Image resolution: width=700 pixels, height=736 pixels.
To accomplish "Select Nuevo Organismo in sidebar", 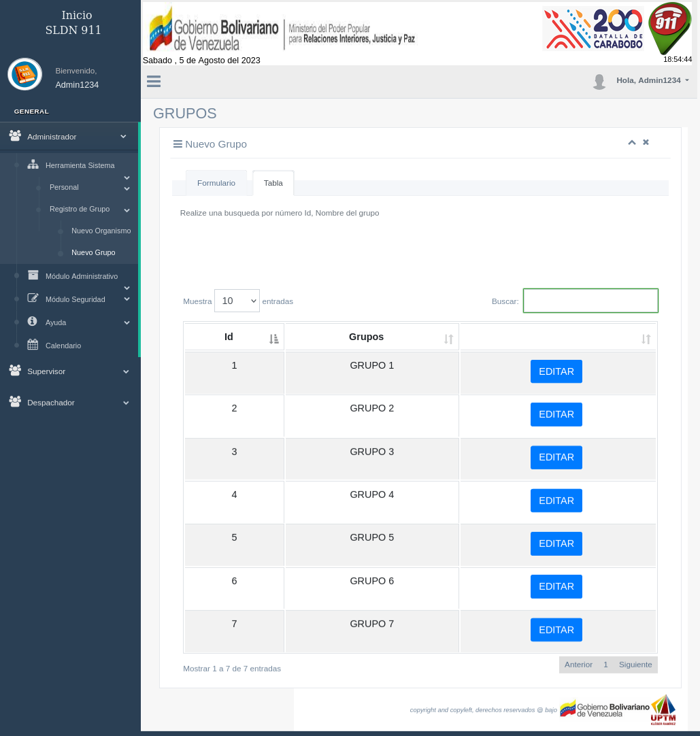I will pyautogui.click(x=101, y=231).
